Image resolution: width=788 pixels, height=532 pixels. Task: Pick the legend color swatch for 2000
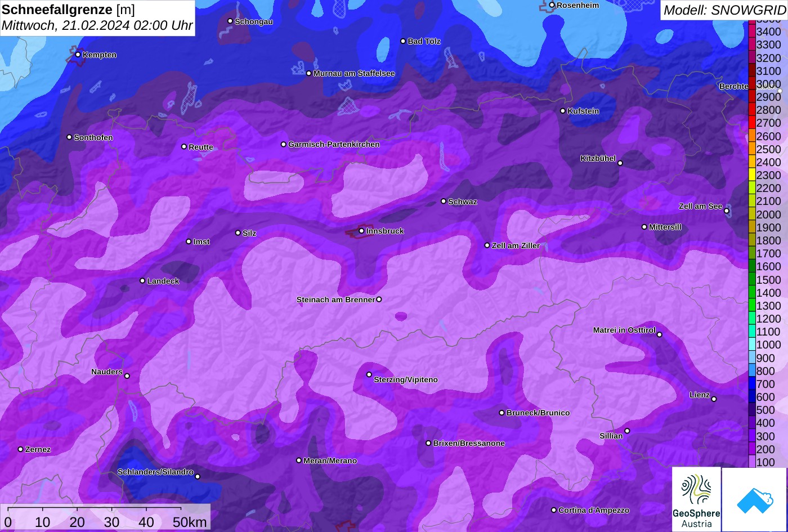[x=752, y=213]
